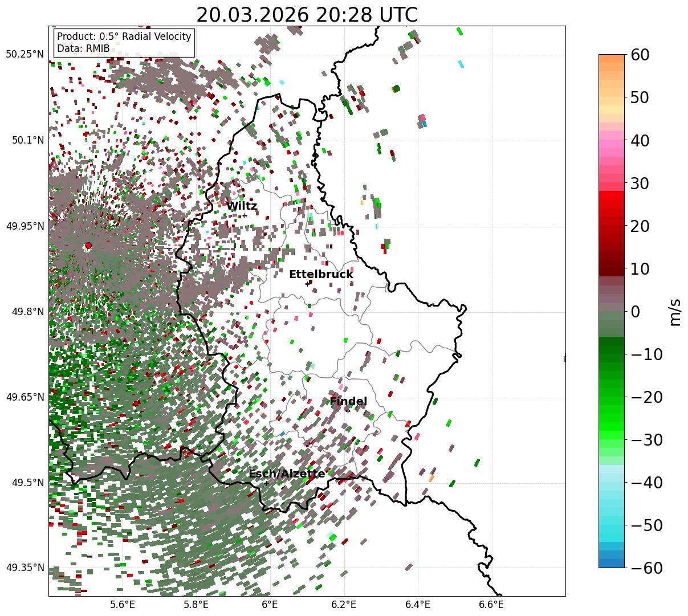688x616 pixels.
Task: Click the colorbar value −60
Action: click(x=646, y=568)
